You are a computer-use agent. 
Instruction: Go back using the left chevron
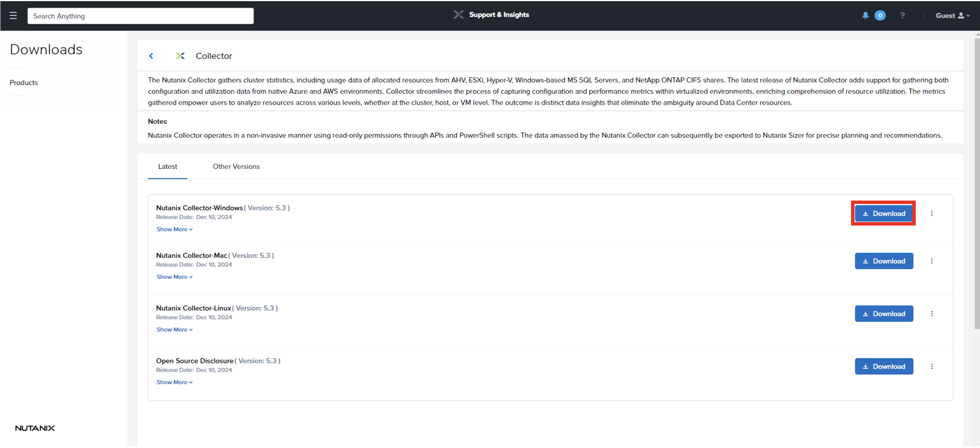tap(151, 56)
